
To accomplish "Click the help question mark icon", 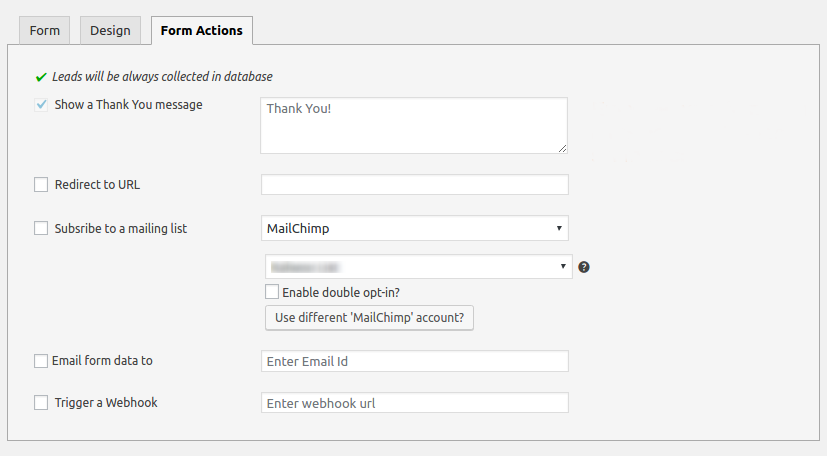I will tap(584, 267).
